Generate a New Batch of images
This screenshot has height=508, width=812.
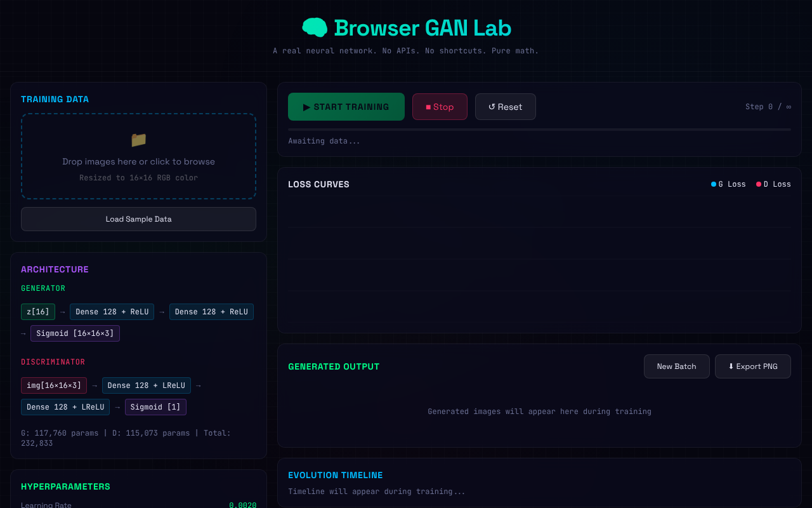676,366
